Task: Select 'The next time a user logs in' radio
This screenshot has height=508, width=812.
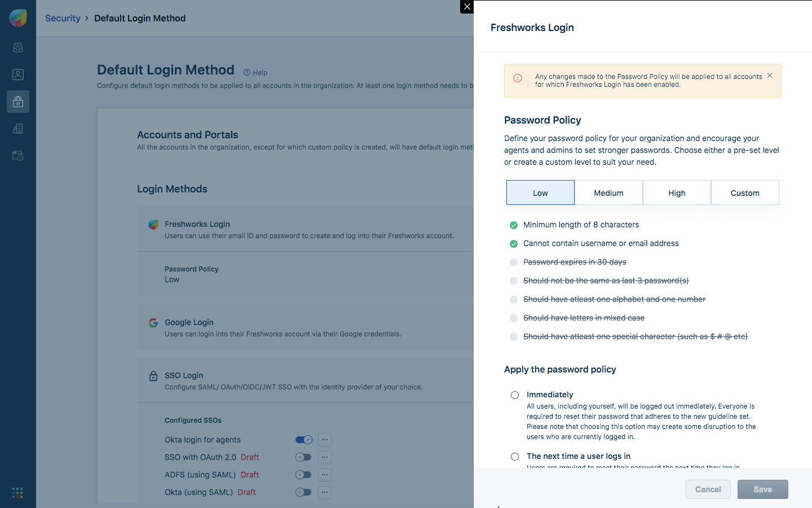Action: coord(515,457)
